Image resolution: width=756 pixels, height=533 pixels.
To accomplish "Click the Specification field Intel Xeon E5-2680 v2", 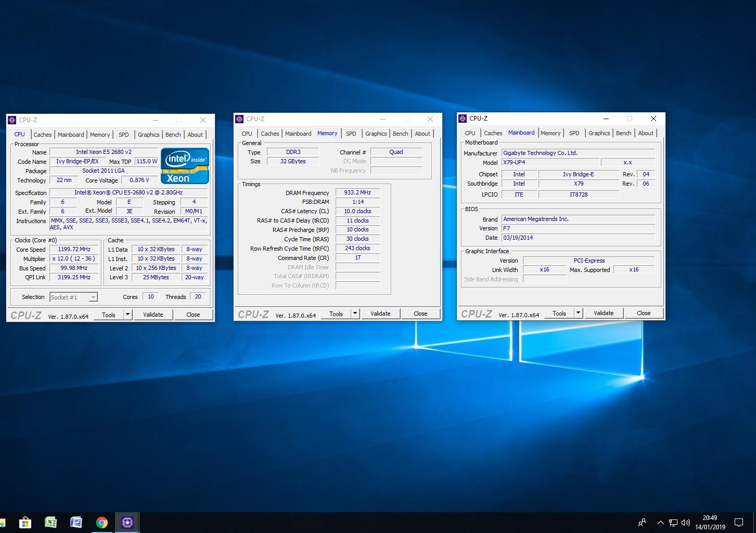I will [x=129, y=193].
